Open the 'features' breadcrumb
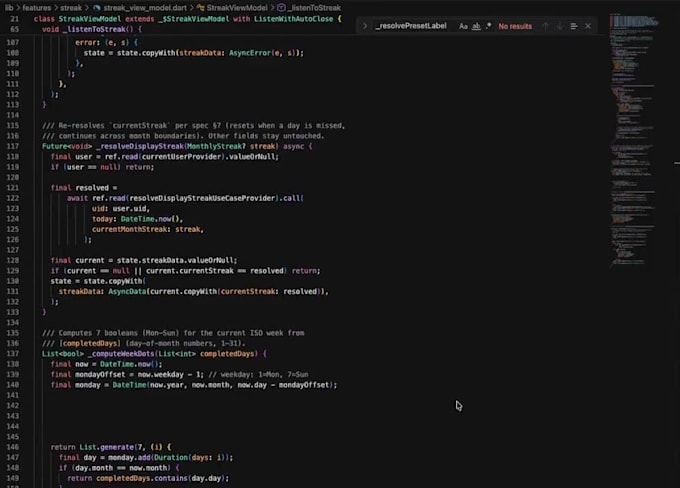 coord(36,8)
